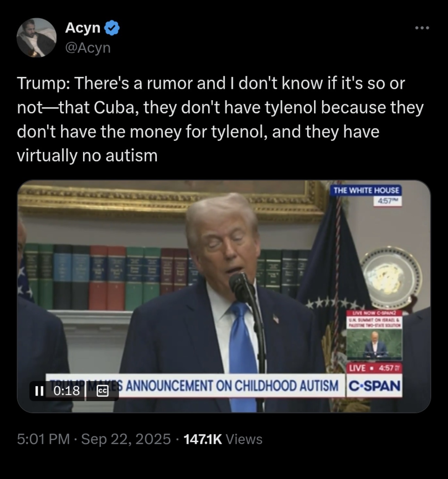The image size is (448, 479).
Task: Click the red LIVE 4:57 indicator
Action: [374, 368]
